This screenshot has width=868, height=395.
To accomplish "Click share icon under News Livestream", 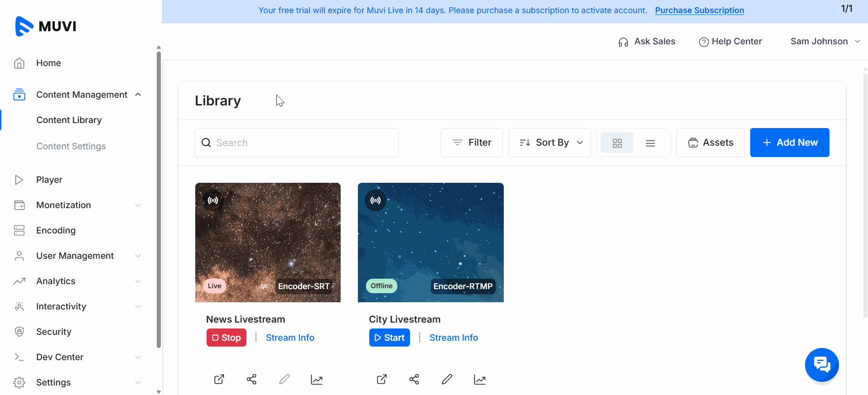I will point(251,379).
